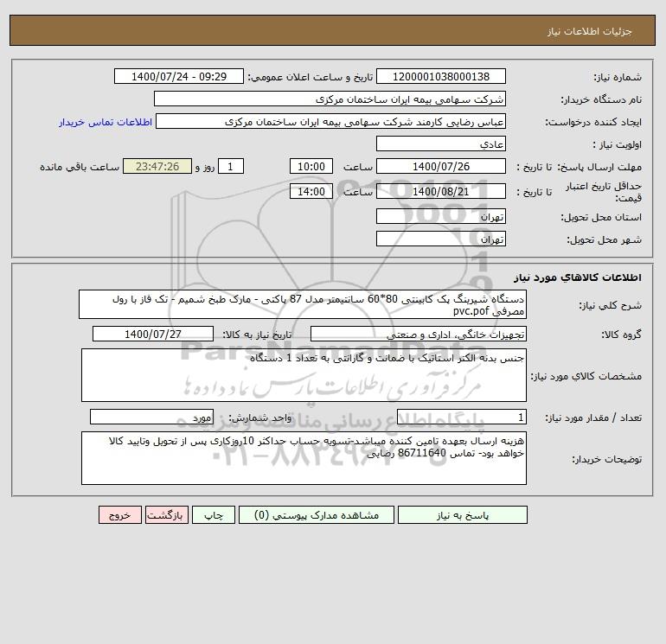This screenshot has width=666, height=644.
Task: Click the ایجاد کننده درخواست label
Action: coord(593,122)
